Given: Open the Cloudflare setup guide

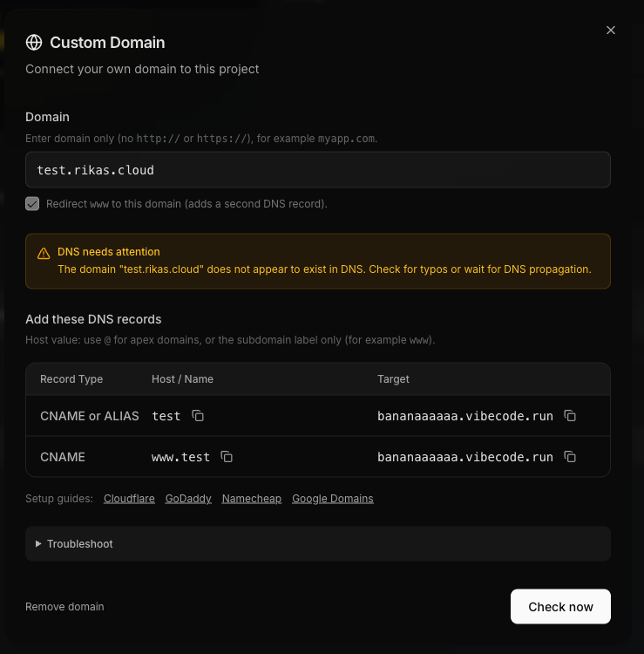Looking at the screenshot, I should [x=129, y=499].
